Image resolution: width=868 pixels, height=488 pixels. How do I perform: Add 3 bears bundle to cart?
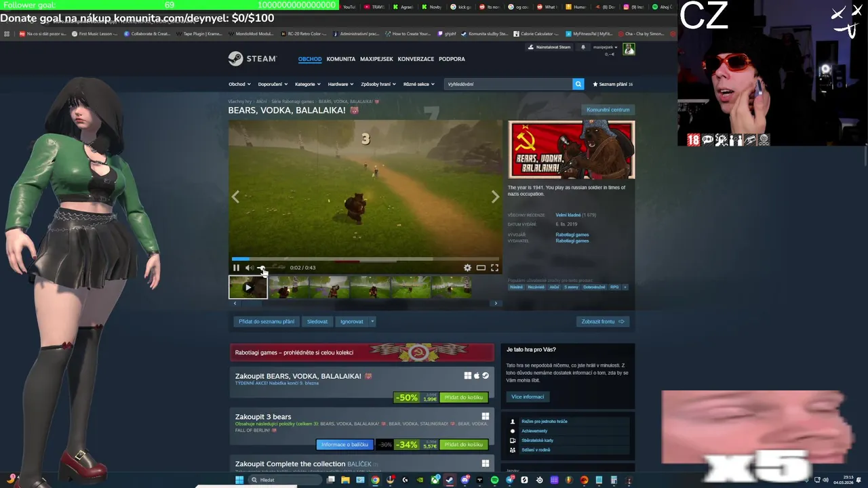[464, 445]
